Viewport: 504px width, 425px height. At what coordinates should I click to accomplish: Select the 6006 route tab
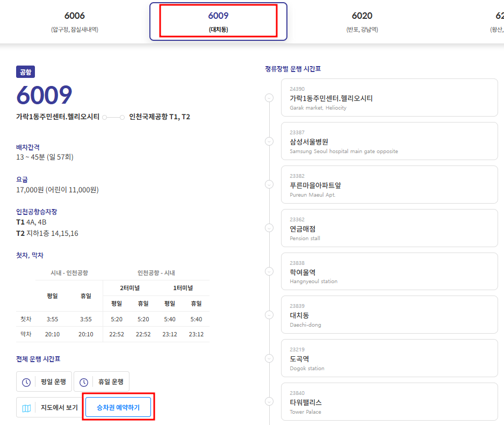[75, 21]
